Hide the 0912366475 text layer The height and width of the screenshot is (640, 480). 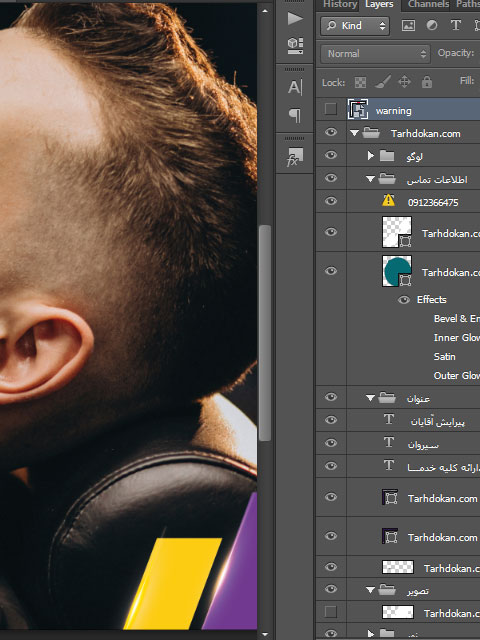point(331,201)
